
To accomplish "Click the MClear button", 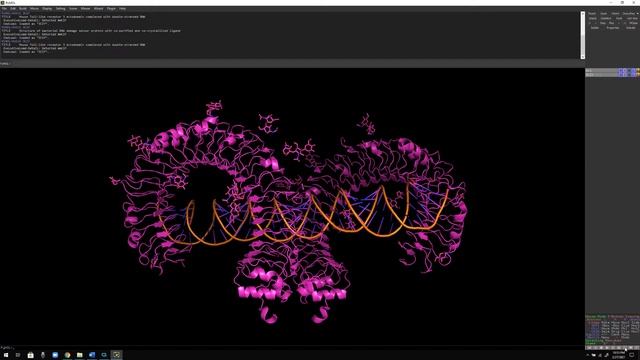I will point(633,23).
